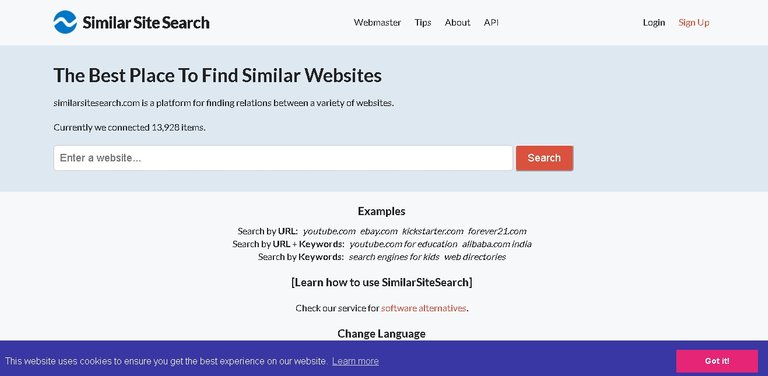Focus the Enter a website search field
Image resolution: width=768 pixels, height=376 pixels.
pos(283,158)
